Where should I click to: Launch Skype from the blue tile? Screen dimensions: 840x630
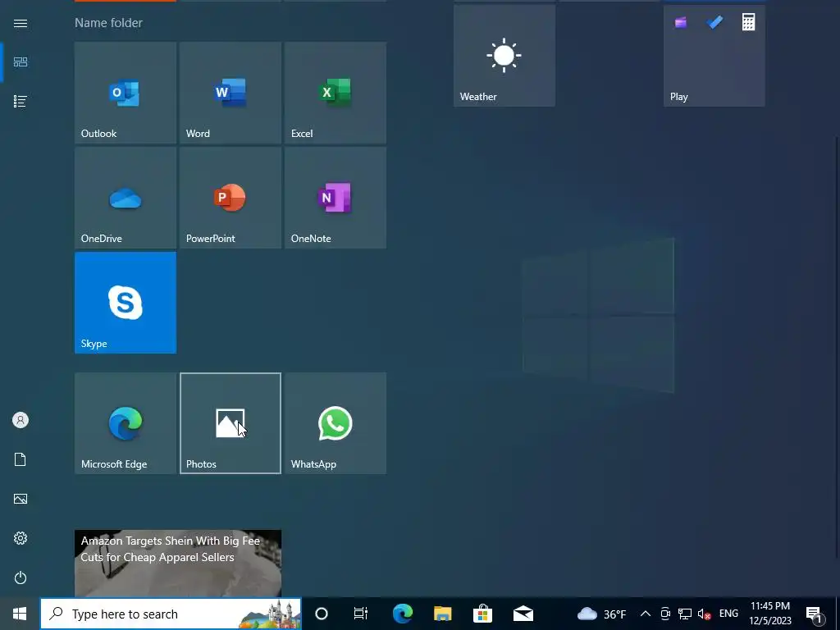coord(126,303)
